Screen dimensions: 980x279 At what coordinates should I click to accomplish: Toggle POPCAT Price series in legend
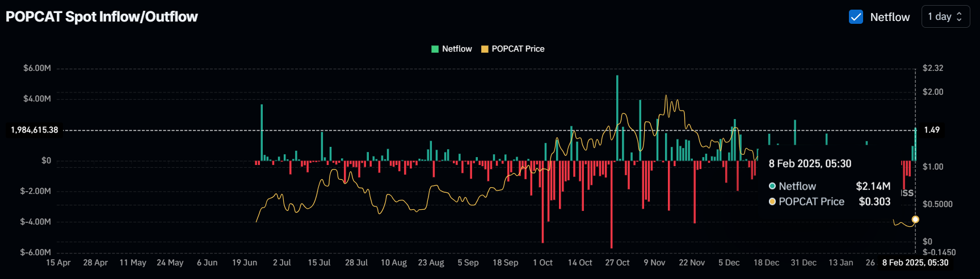click(x=513, y=49)
